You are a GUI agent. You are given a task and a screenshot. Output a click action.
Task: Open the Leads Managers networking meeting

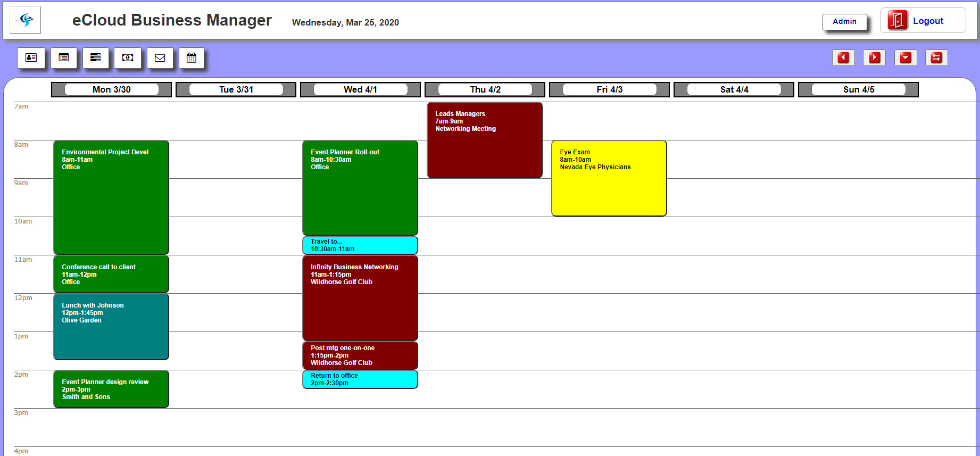(x=484, y=140)
